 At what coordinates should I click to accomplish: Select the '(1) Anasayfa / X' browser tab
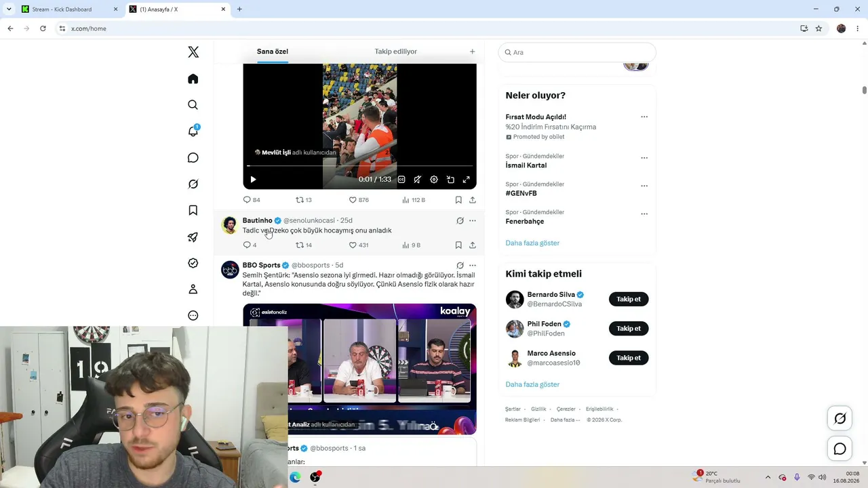tap(178, 9)
